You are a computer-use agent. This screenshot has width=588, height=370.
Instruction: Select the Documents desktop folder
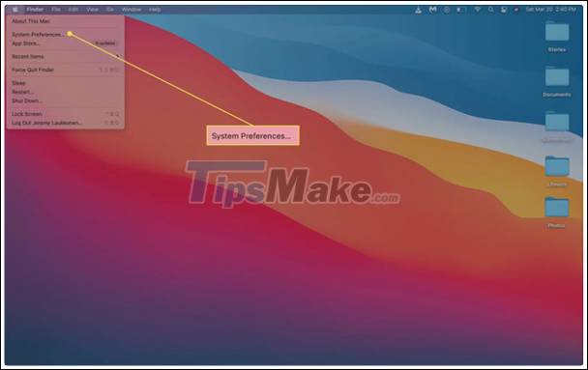(557, 82)
